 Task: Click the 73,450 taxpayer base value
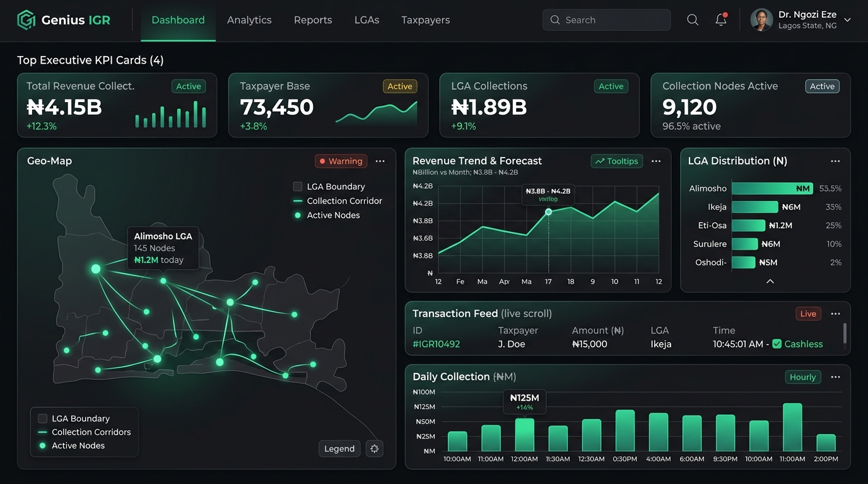click(x=277, y=107)
